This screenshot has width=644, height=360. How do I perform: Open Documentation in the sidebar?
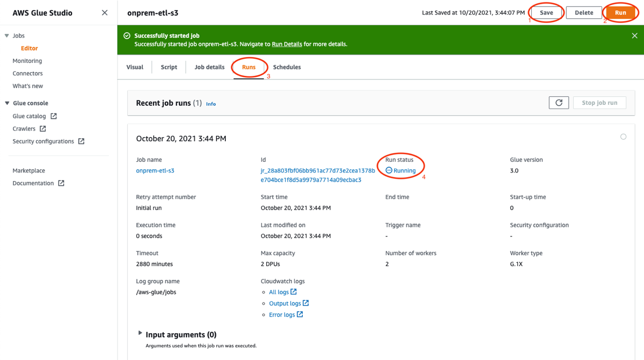pyautogui.click(x=33, y=183)
